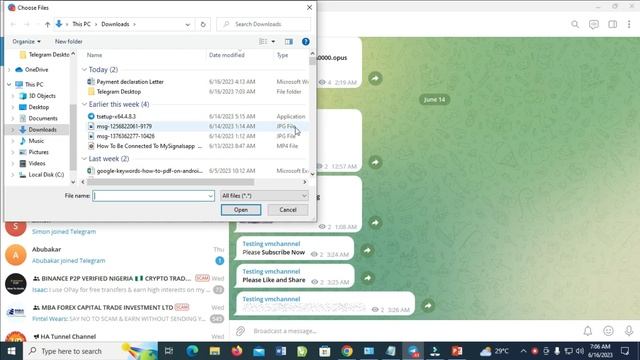Toggle the preview pane icon in the dialog
This screenshot has height=360, width=640.
click(x=289, y=42)
